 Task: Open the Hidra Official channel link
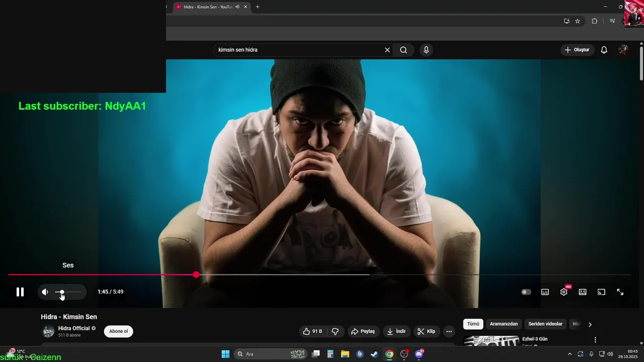coord(74,328)
